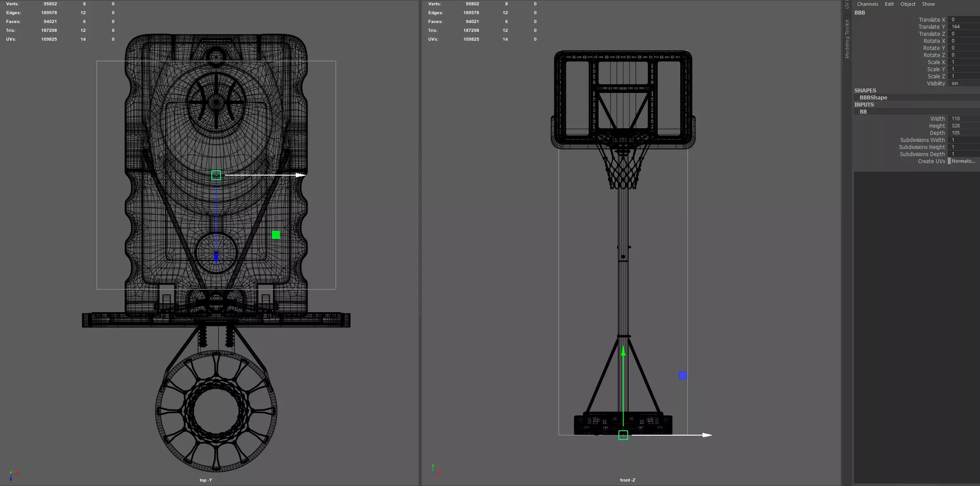
Task: Click the Width attribute label
Action: pos(938,119)
